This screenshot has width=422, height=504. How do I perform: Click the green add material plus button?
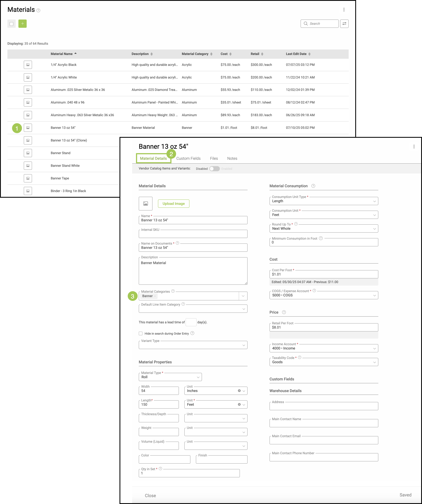point(22,24)
